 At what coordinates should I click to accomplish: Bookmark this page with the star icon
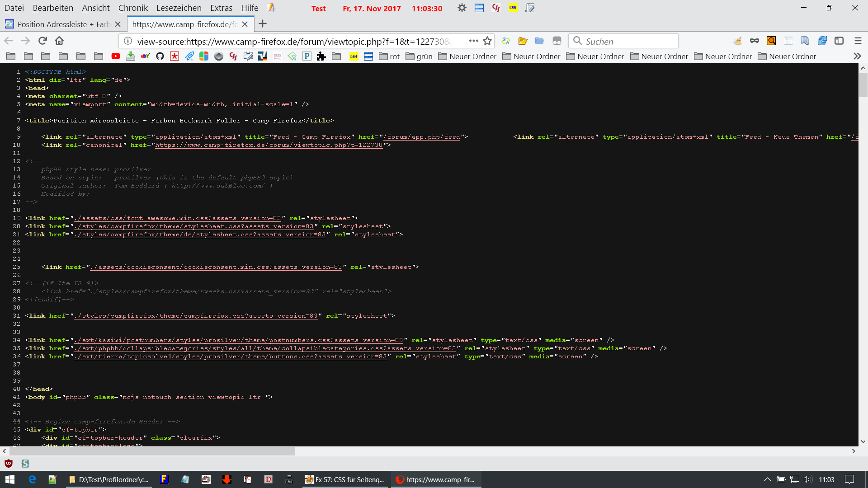point(487,41)
